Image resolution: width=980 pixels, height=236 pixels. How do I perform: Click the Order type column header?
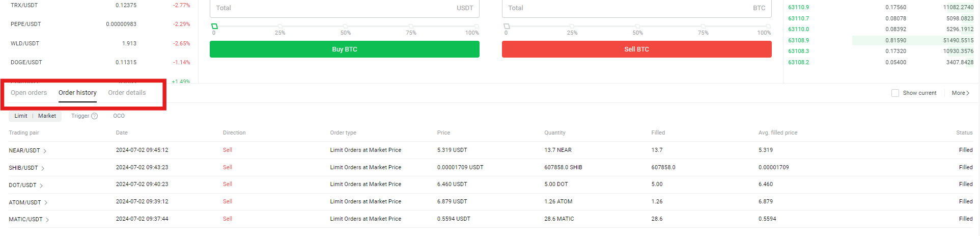343,133
